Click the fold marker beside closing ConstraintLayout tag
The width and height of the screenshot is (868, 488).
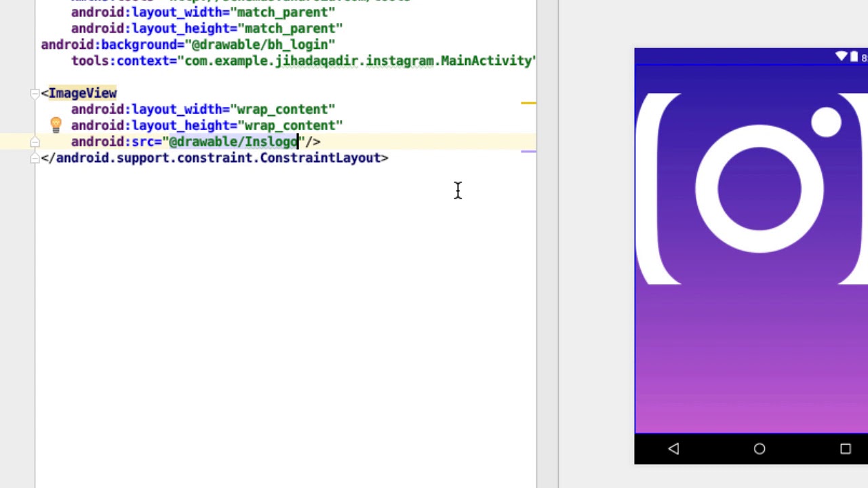35,158
